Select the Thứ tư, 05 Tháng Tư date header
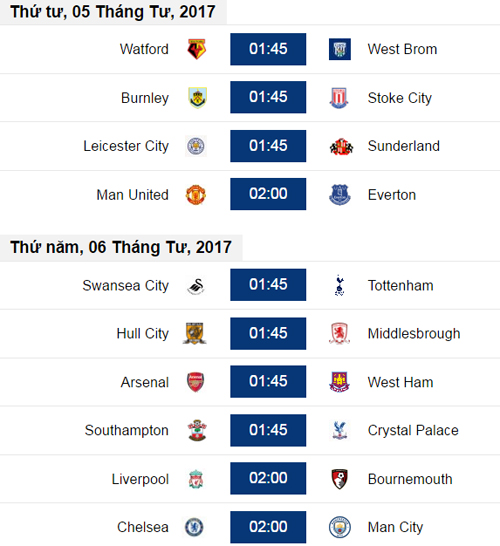Image resolution: width=500 pixels, height=546 pixels. click(112, 12)
